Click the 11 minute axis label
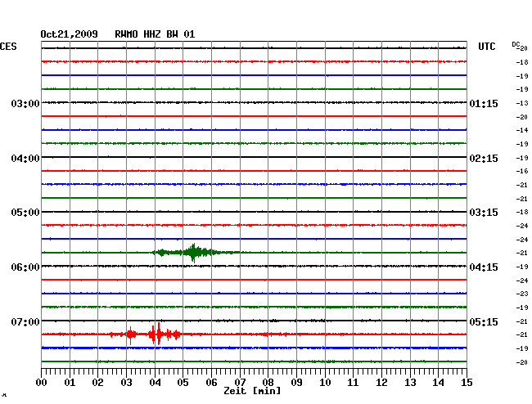This screenshot has height=404, width=532. 353,382
